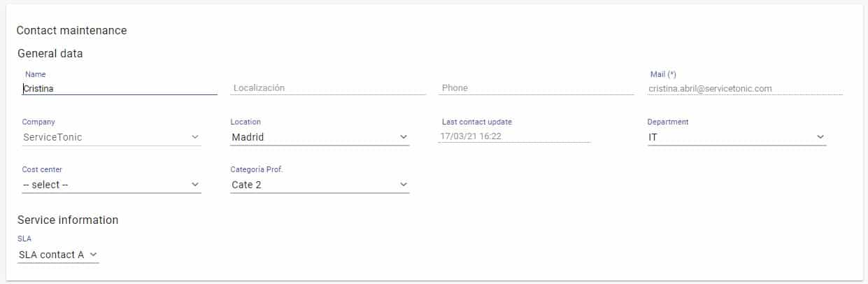Click the Contact maintenance page title

click(71, 31)
